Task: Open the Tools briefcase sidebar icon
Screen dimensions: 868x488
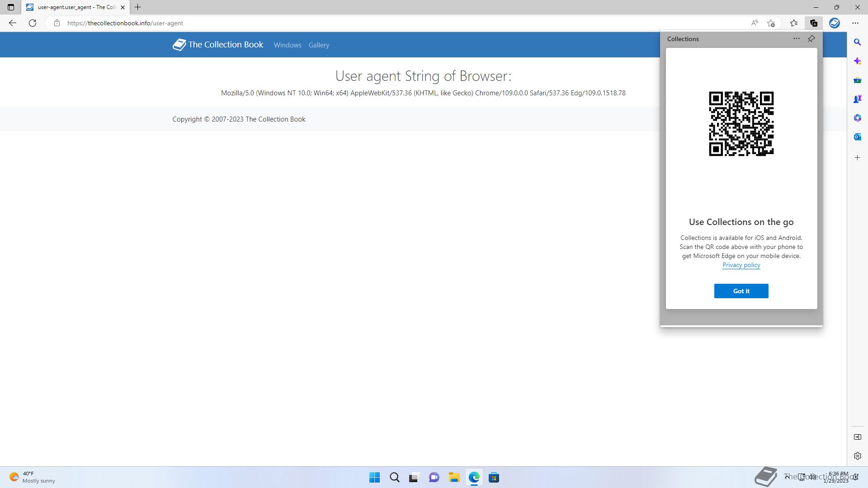Action: pyautogui.click(x=857, y=80)
